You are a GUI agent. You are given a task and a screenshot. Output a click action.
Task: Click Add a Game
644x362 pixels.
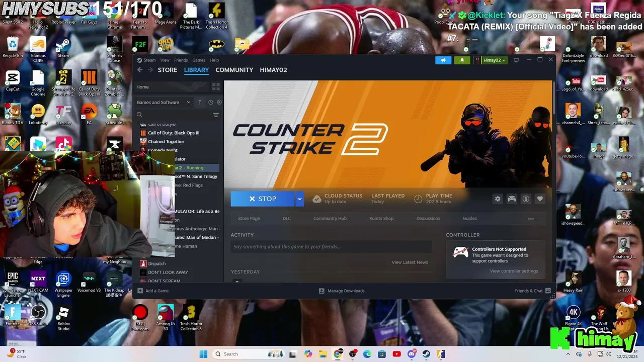tap(153, 291)
